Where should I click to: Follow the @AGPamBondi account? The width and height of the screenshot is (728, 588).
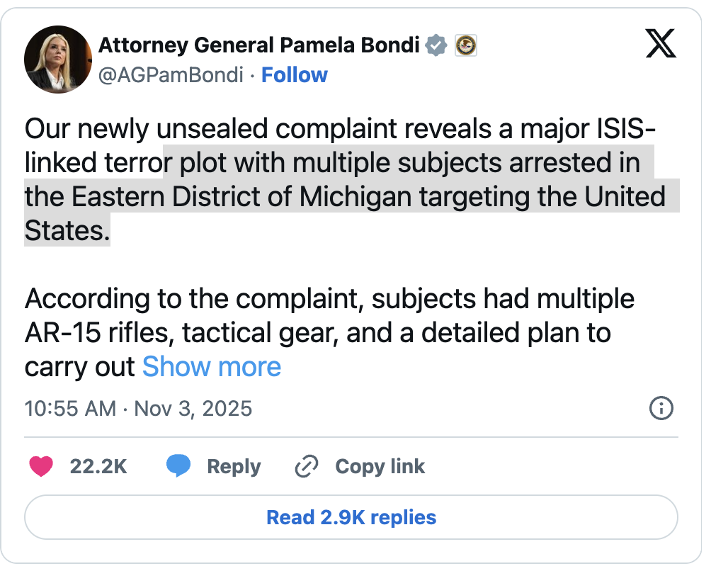pyautogui.click(x=295, y=75)
